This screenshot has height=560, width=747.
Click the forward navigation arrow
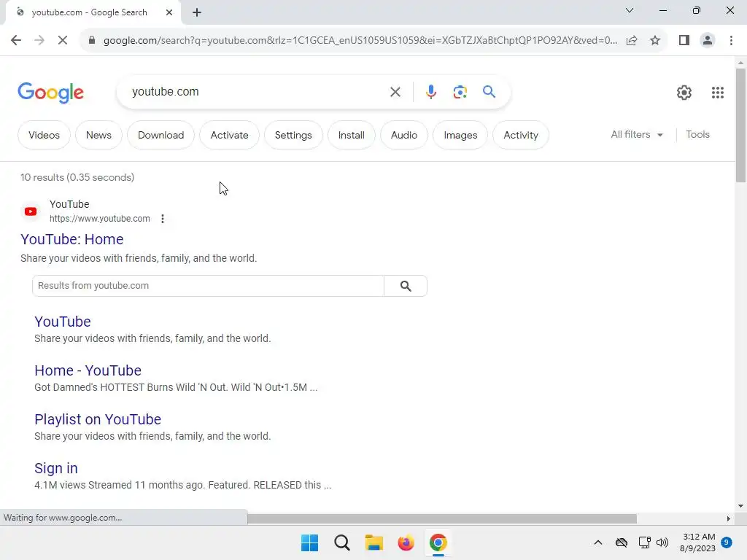[39, 41]
